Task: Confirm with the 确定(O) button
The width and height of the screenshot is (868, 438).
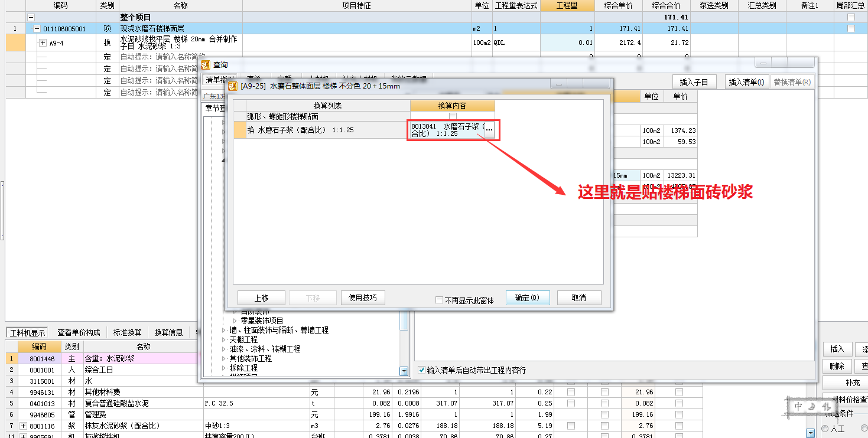Action: (x=528, y=298)
